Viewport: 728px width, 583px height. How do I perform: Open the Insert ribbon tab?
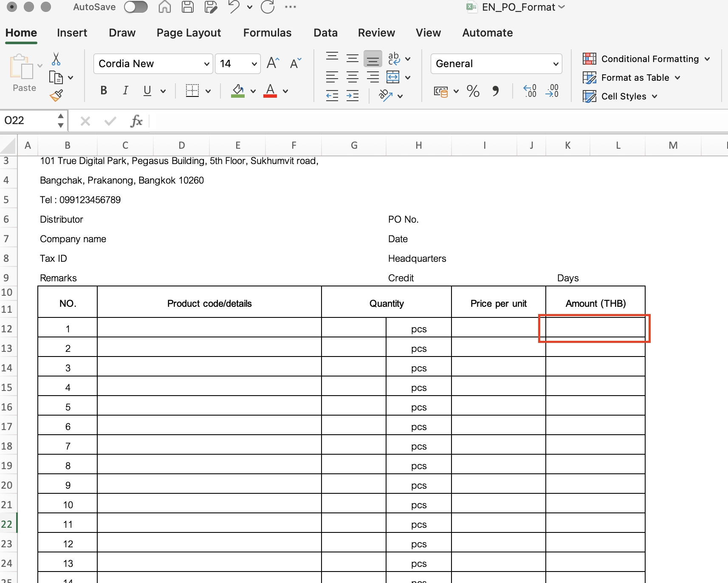72,32
